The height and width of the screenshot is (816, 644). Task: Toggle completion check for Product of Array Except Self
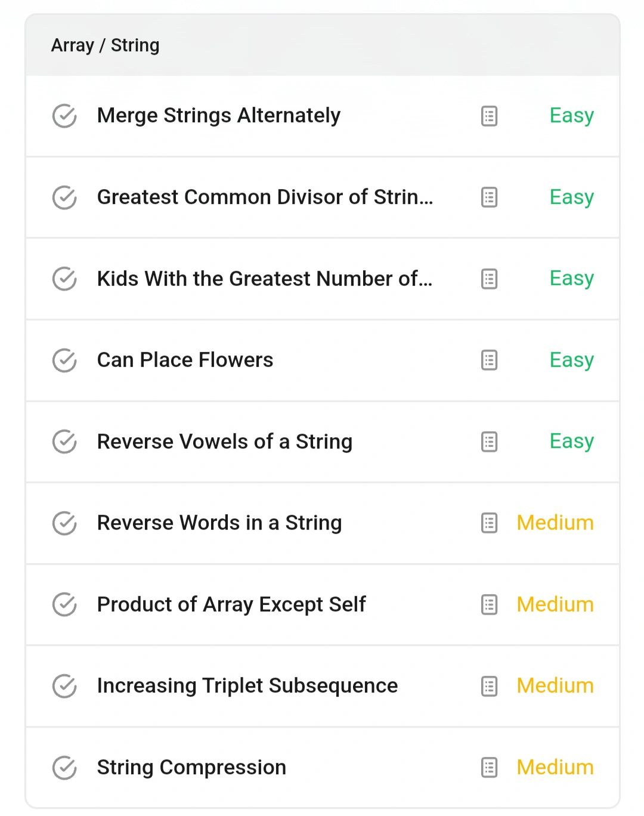[x=64, y=605]
